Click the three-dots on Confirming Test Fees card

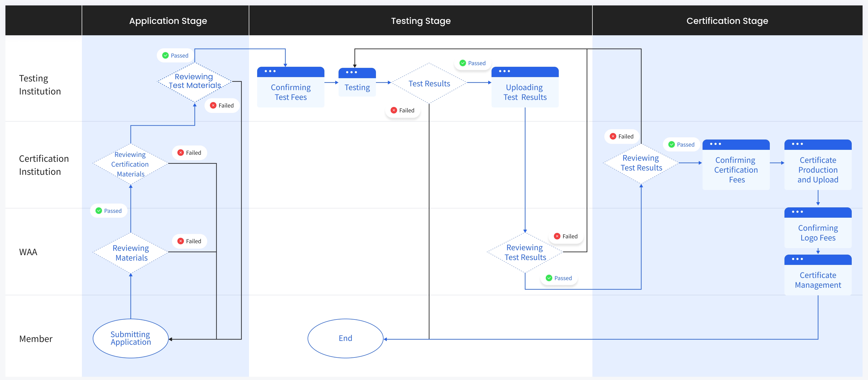[270, 71]
